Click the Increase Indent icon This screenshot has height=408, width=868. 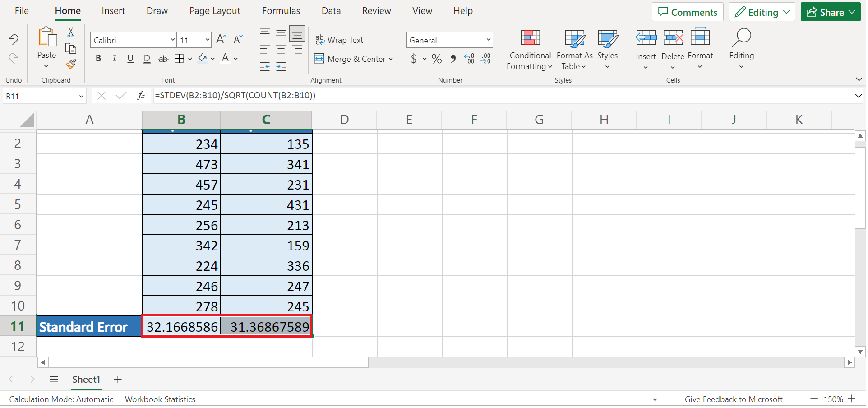pos(281,67)
